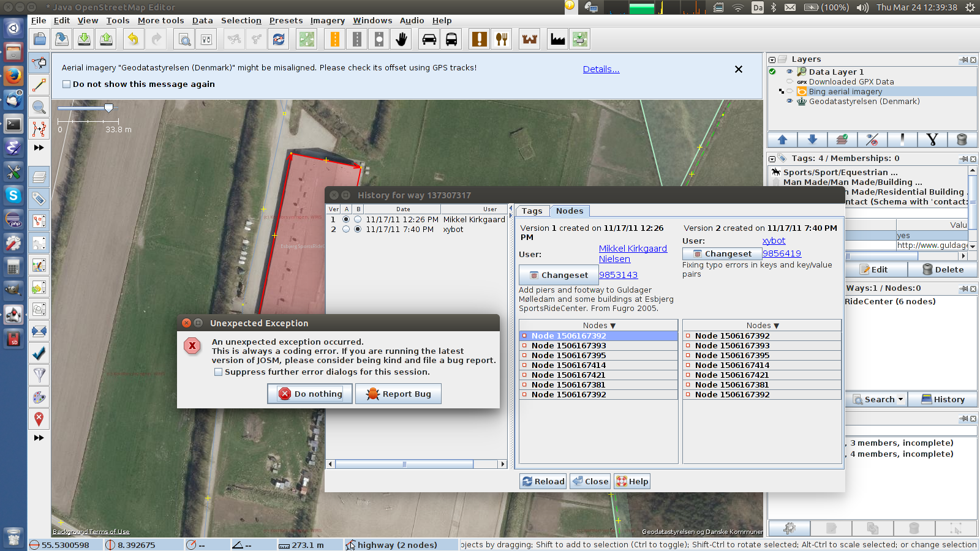
Task: Toggle visibility of Geodatastyrelsen (Denmark) layer
Action: click(790, 102)
